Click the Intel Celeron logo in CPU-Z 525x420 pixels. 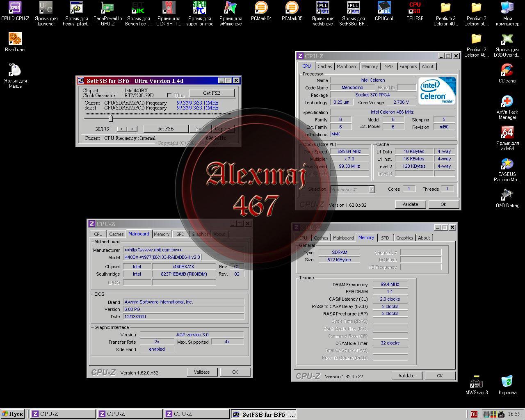tap(437, 91)
